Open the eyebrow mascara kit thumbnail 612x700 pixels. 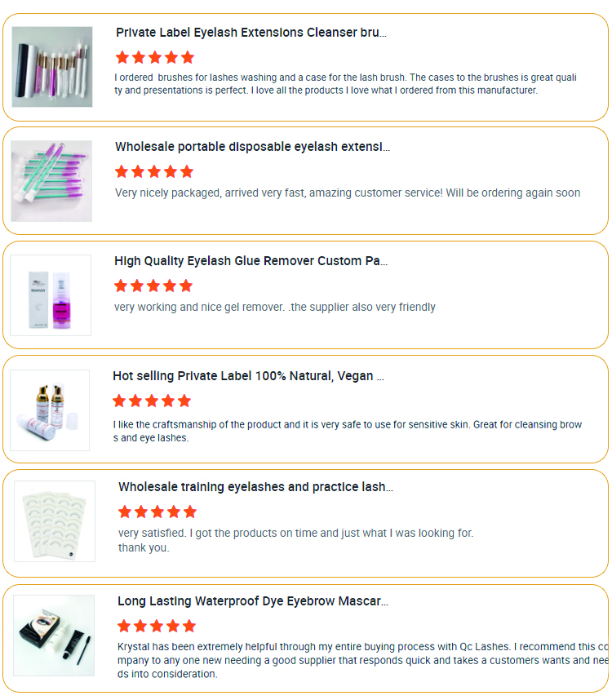54,636
